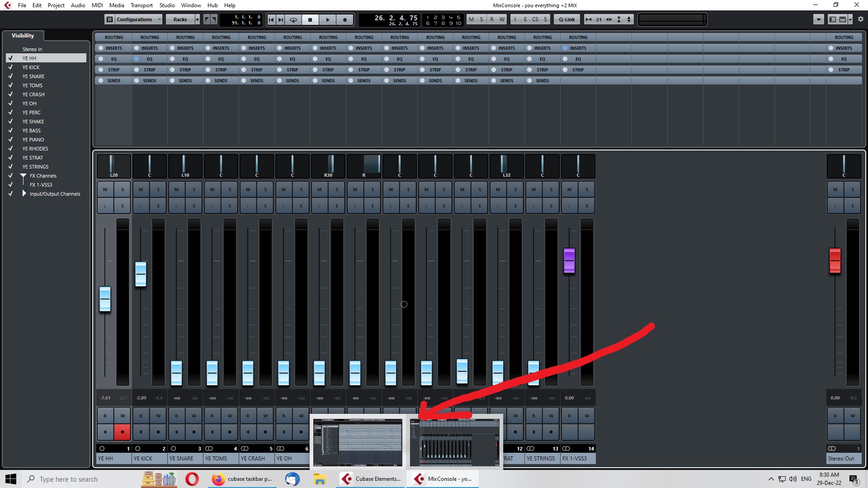Screen dimensions: 868x488
Task: Toggle the cycle loop button
Action: coord(293,19)
